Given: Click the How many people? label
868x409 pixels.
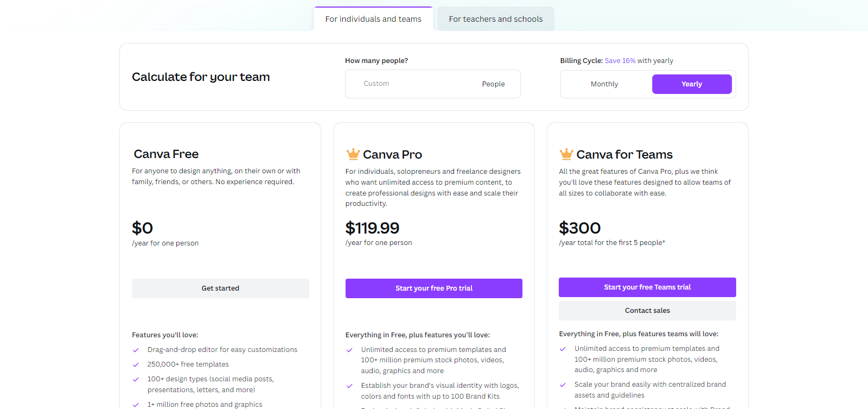Looking at the screenshot, I should pos(376,61).
